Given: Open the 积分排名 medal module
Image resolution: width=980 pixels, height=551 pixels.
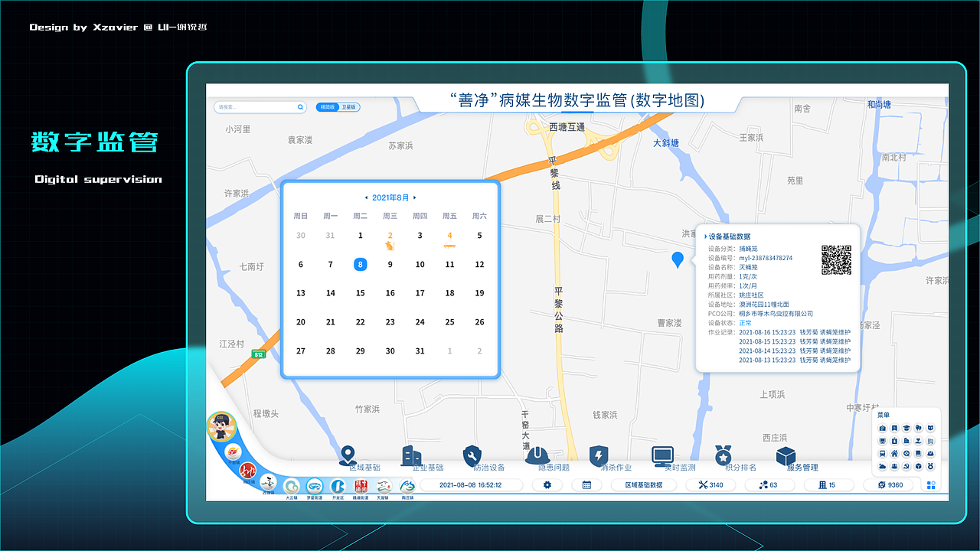Looking at the screenshot, I should tap(724, 456).
